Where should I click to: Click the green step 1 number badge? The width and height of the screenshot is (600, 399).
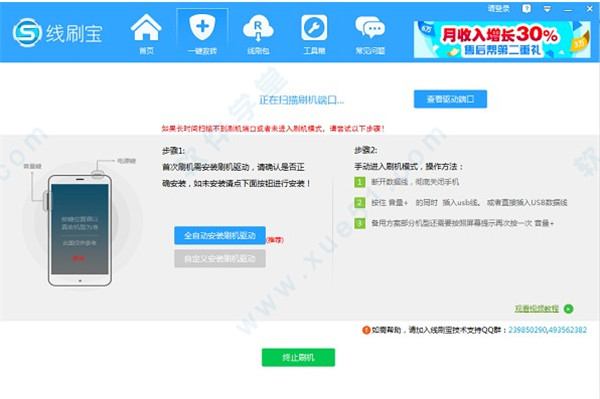pyautogui.click(x=359, y=182)
